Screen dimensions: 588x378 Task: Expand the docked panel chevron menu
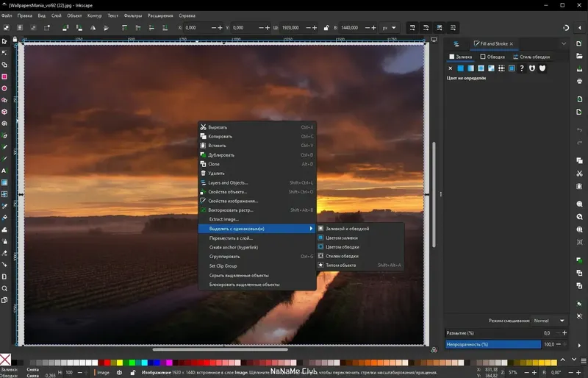(564, 43)
